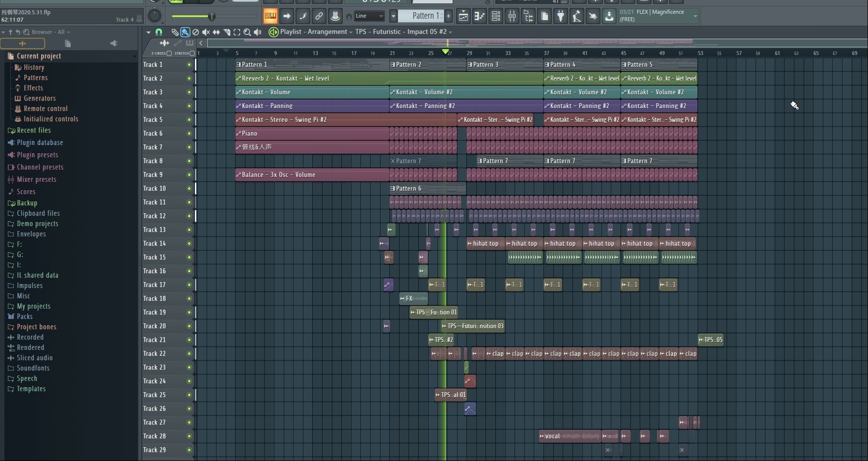Open the Channel rack view button

click(496, 16)
